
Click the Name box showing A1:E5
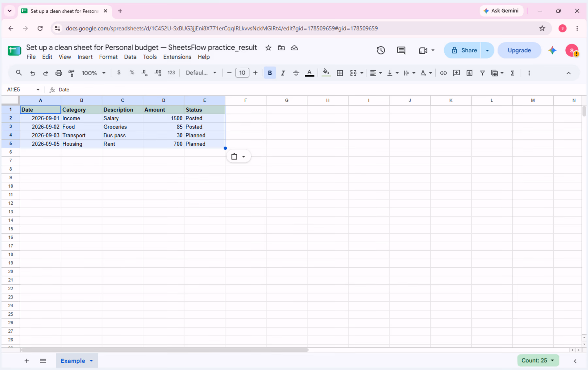point(23,90)
